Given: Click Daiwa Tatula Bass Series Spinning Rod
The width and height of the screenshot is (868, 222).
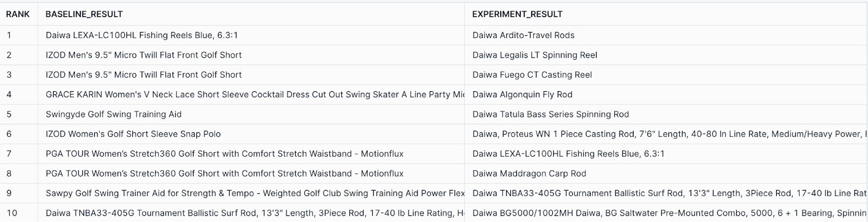Looking at the screenshot, I should click(x=550, y=114).
